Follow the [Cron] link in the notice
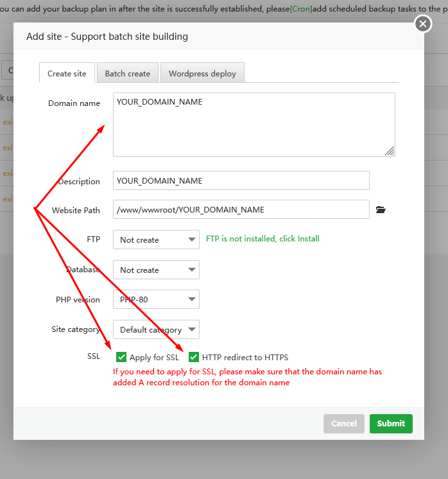 point(301,8)
